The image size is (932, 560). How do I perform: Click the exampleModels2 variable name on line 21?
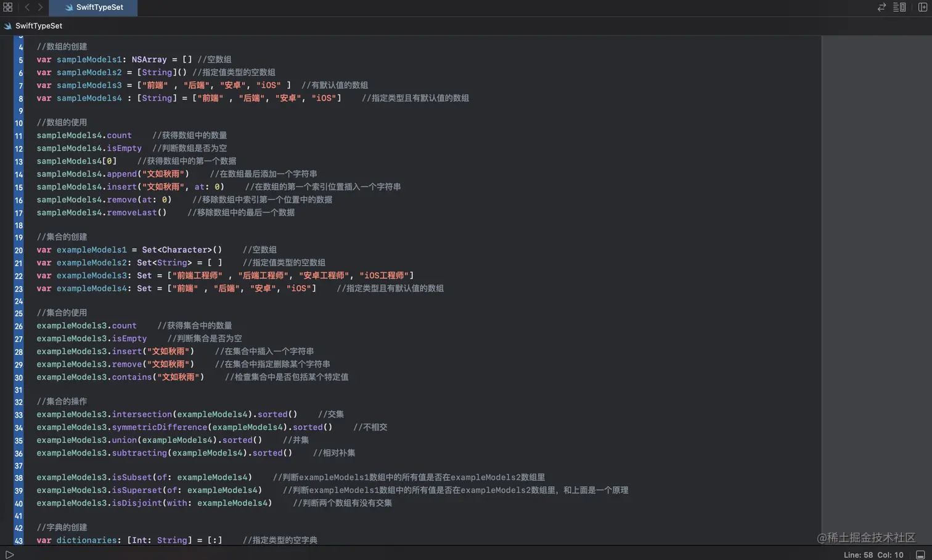[92, 263]
